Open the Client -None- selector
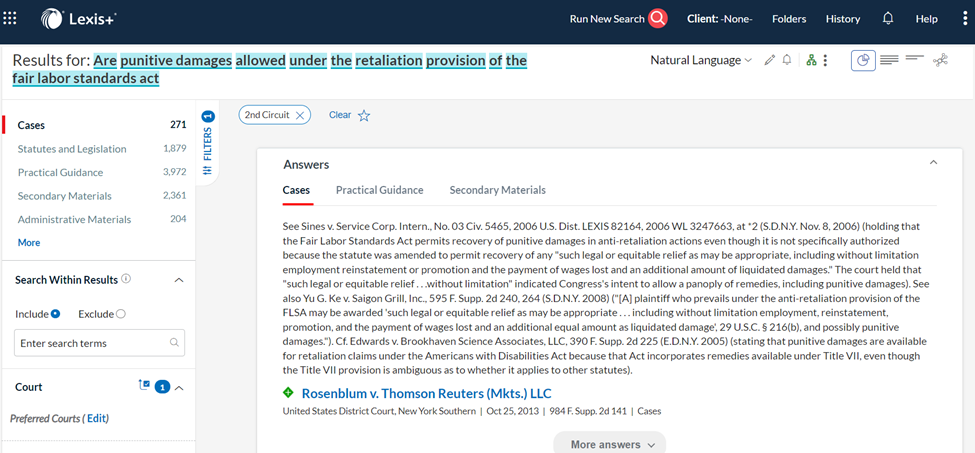Image resolution: width=975 pixels, height=453 pixels. coord(720,19)
